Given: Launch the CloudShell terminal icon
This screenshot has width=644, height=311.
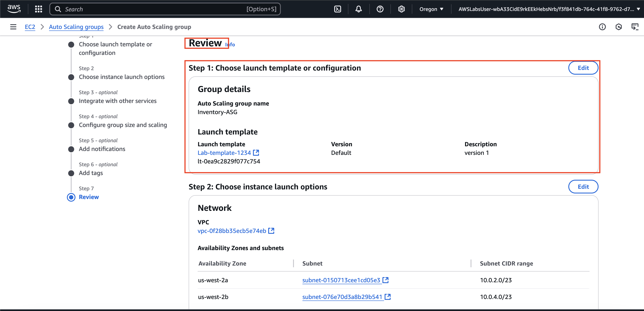Looking at the screenshot, I should point(337,9).
